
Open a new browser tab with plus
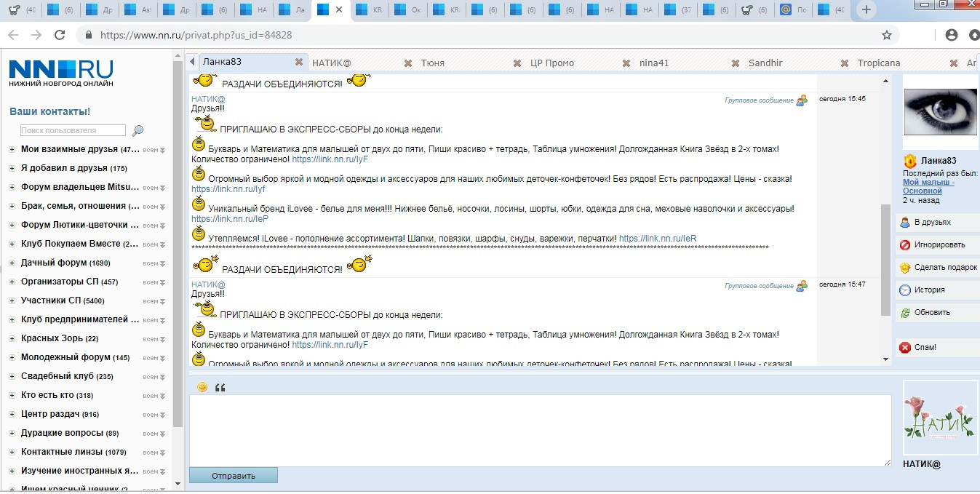(x=865, y=10)
